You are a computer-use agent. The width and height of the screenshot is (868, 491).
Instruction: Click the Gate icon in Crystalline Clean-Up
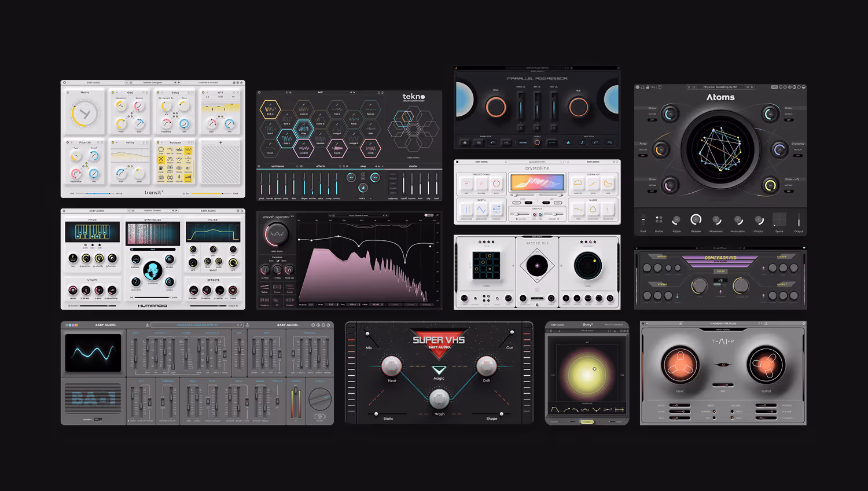click(608, 184)
